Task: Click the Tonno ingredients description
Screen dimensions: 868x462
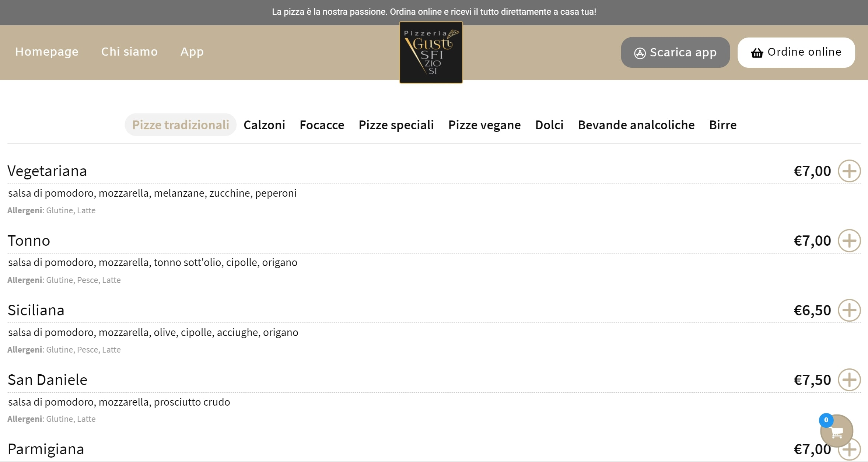Action: coord(153,263)
